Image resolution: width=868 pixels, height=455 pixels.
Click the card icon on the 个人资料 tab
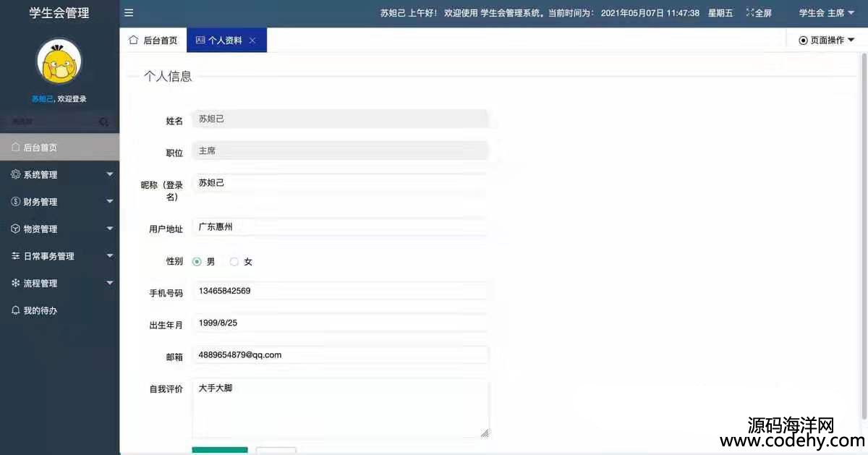pos(200,41)
